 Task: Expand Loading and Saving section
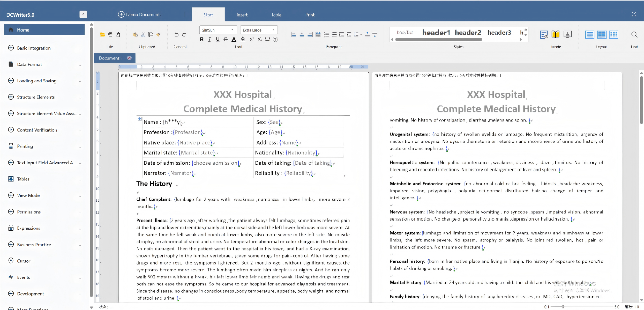point(44,81)
